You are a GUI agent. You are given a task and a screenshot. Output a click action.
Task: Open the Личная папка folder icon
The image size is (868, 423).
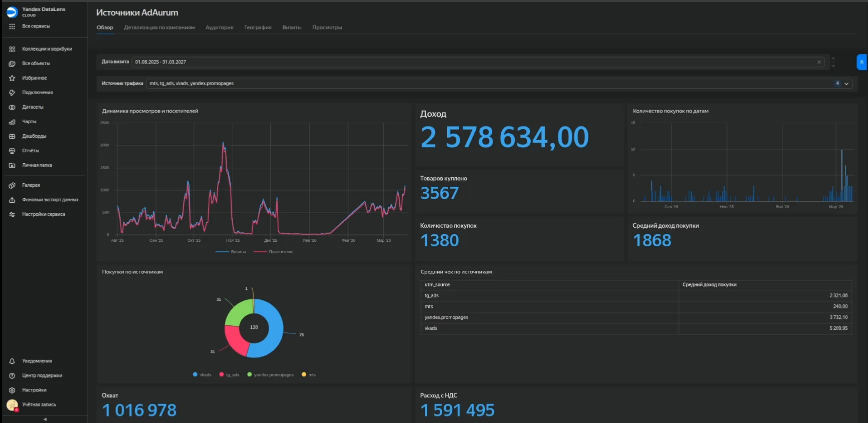[12, 165]
